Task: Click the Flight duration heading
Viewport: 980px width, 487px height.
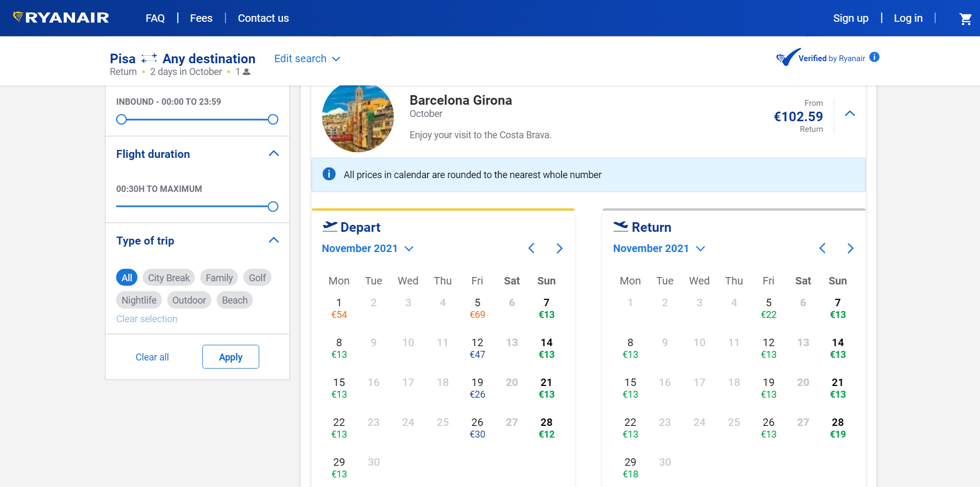Action: coord(153,154)
